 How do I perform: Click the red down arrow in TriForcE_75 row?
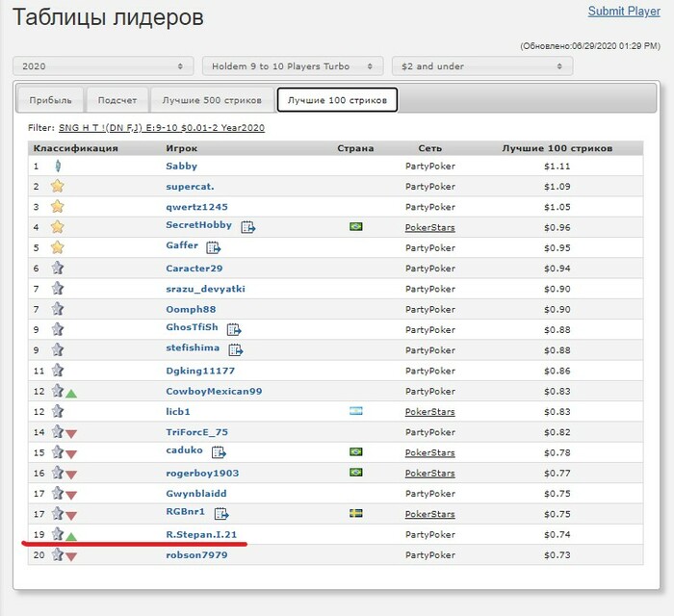[x=71, y=434]
